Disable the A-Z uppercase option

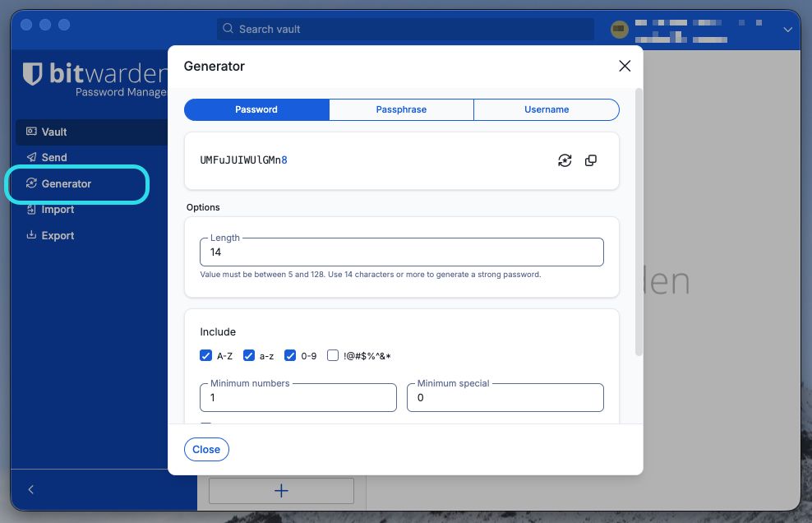pos(205,355)
